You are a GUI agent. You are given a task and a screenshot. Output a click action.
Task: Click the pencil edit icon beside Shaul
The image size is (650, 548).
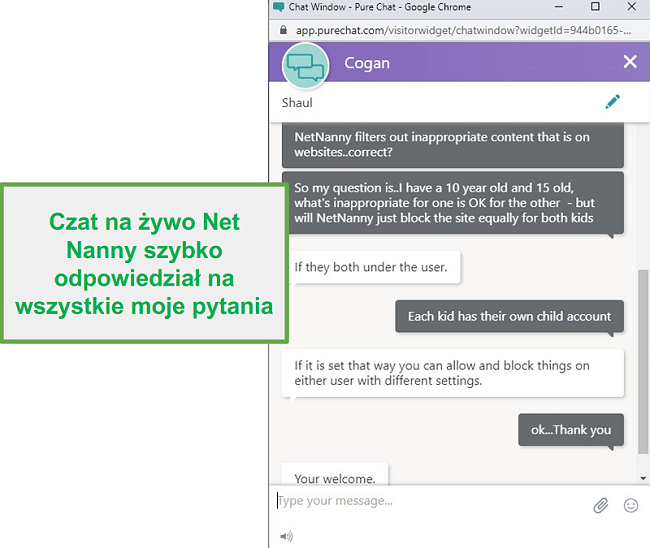(x=612, y=102)
